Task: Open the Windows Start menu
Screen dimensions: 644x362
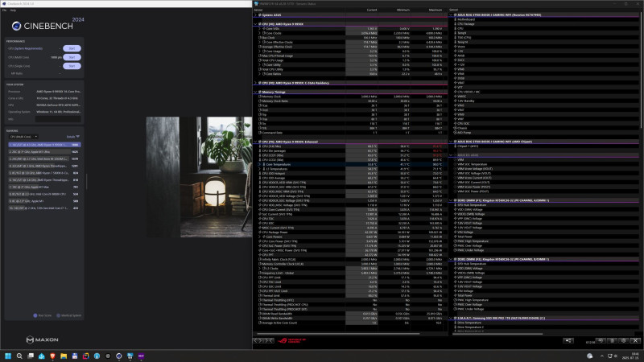Action: pyautogui.click(x=8, y=356)
